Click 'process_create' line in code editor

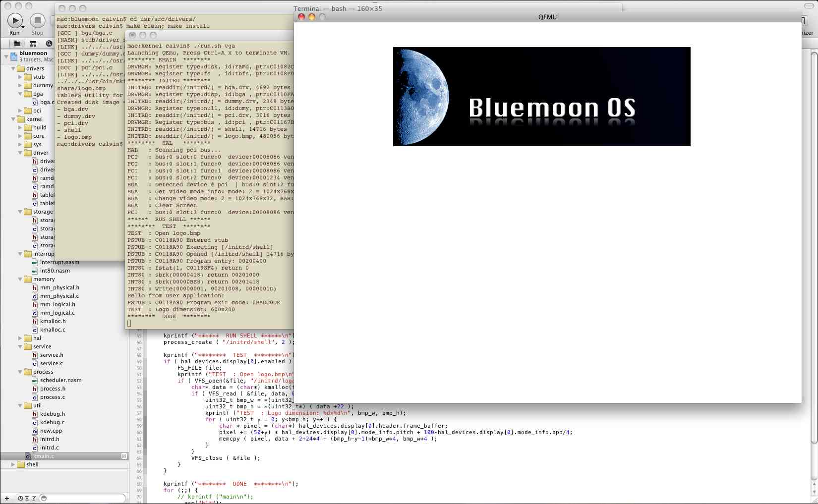tap(229, 342)
